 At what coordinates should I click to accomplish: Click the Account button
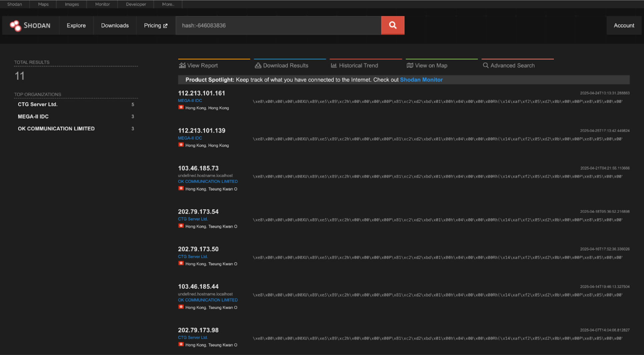(x=624, y=25)
